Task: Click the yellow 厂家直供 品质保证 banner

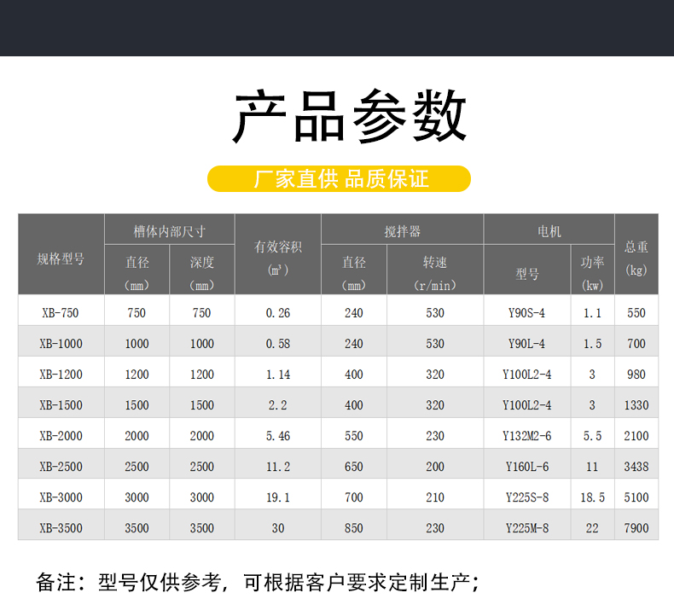Action: (340, 179)
